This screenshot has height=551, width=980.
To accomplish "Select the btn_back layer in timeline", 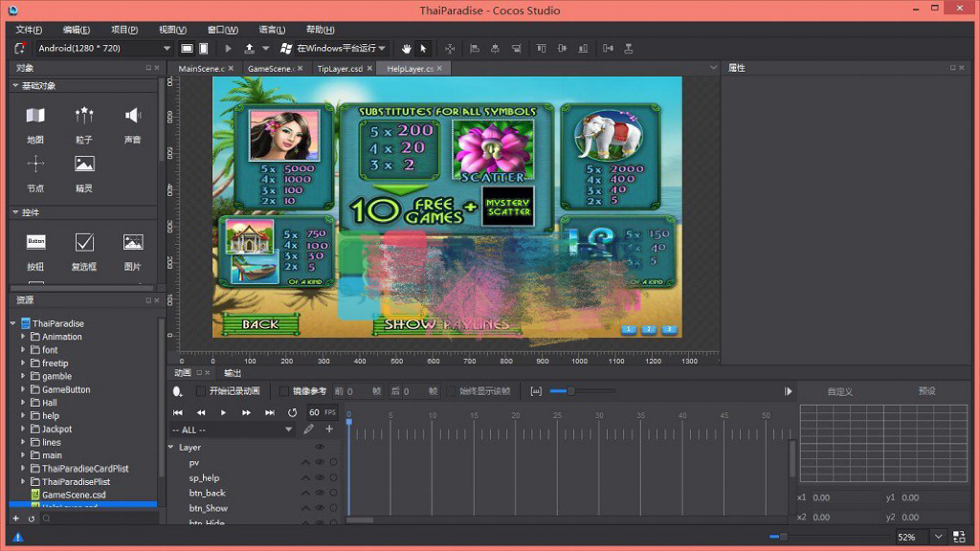I will click(207, 494).
